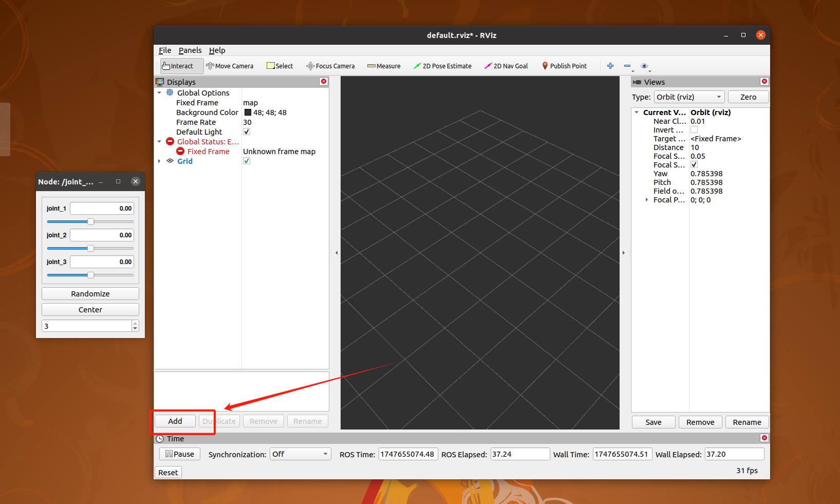
Task: Select the Frame Rate value 30
Action: [247, 122]
